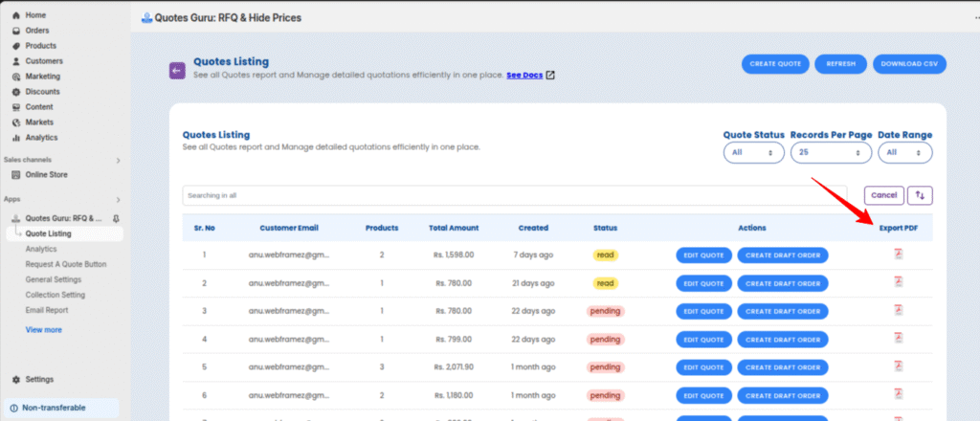Click the Discounts badge icon
980x421 pixels.
pyautogui.click(x=16, y=92)
